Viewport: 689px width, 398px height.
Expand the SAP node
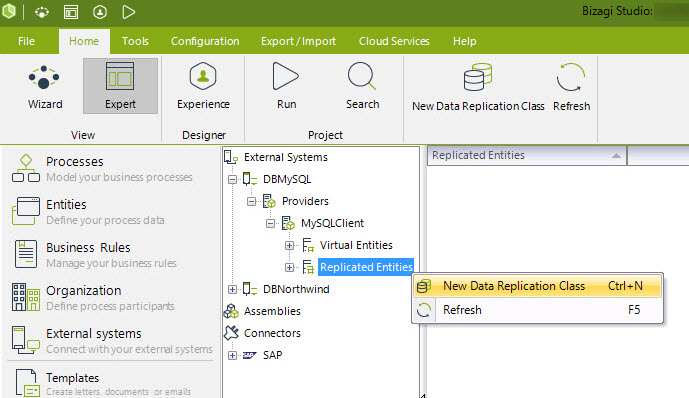point(232,355)
